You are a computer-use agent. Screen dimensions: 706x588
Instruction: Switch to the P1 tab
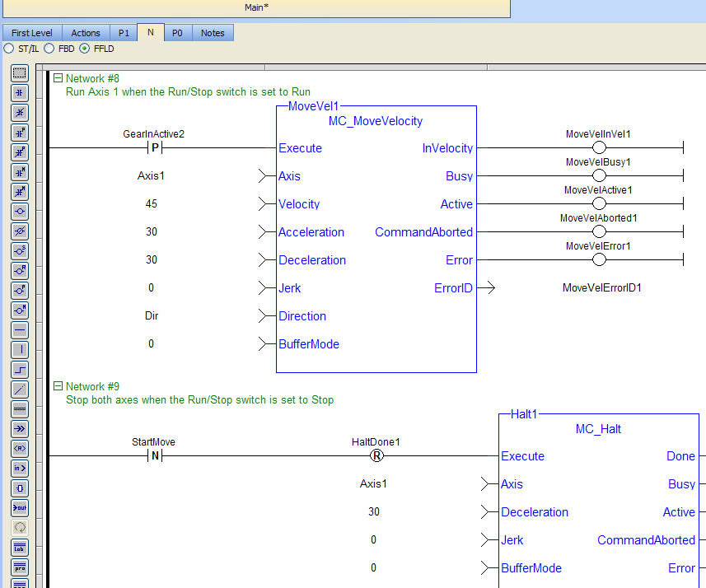[124, 33]
